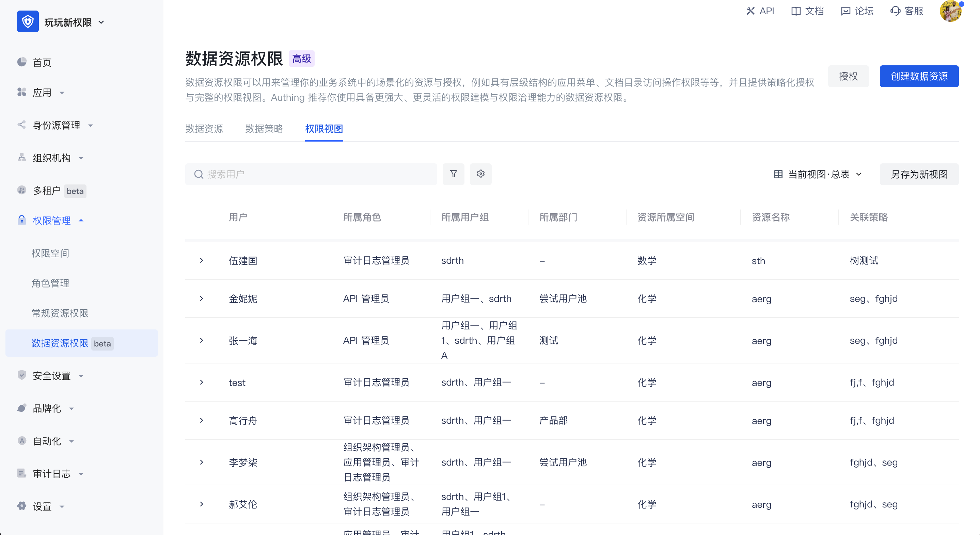Expand the 身份源管理 sidebar menu
Viewport: 980px width, 535px height.
tap(57, 125)
